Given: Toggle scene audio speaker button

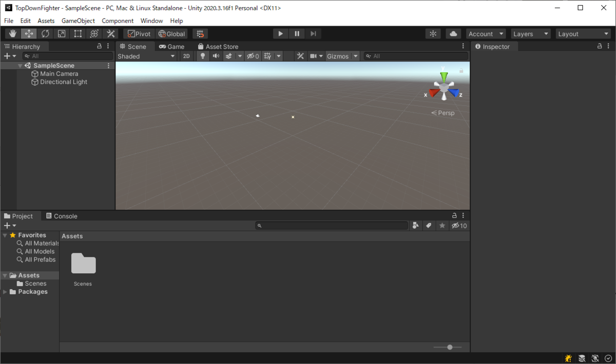Looking at the screenshot, I should pos(216,56).
